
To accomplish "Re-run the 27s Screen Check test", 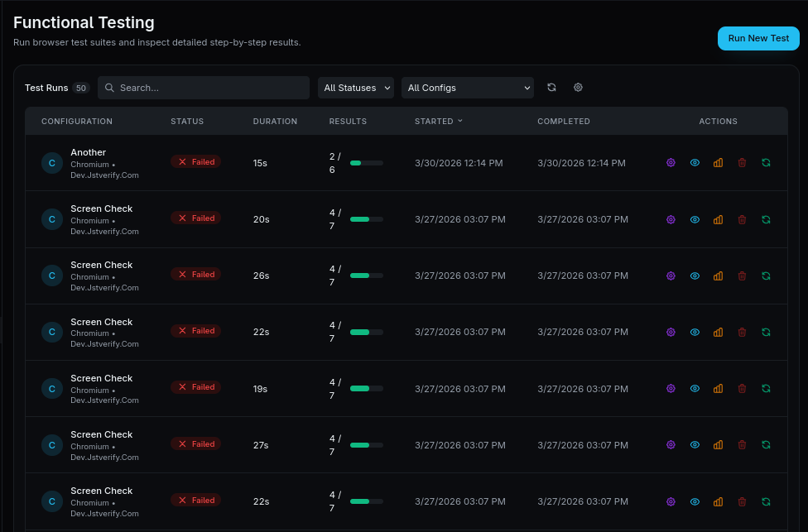I will click(766, 444).
